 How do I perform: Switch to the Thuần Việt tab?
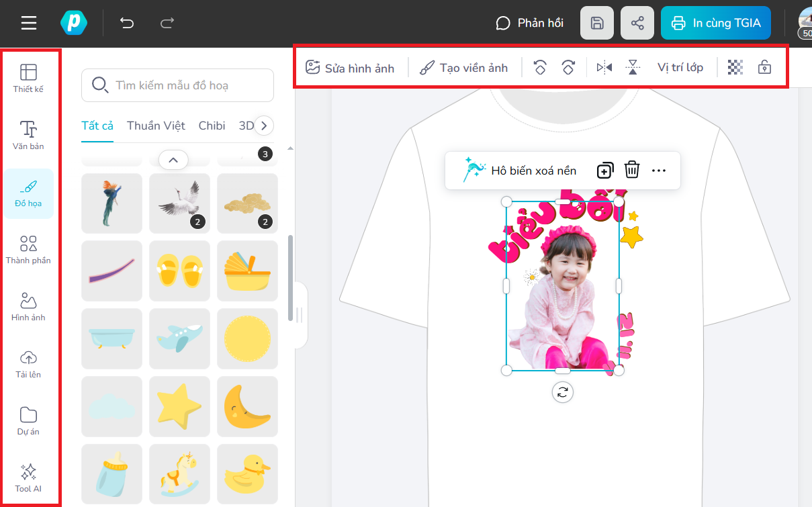[156, 126]
